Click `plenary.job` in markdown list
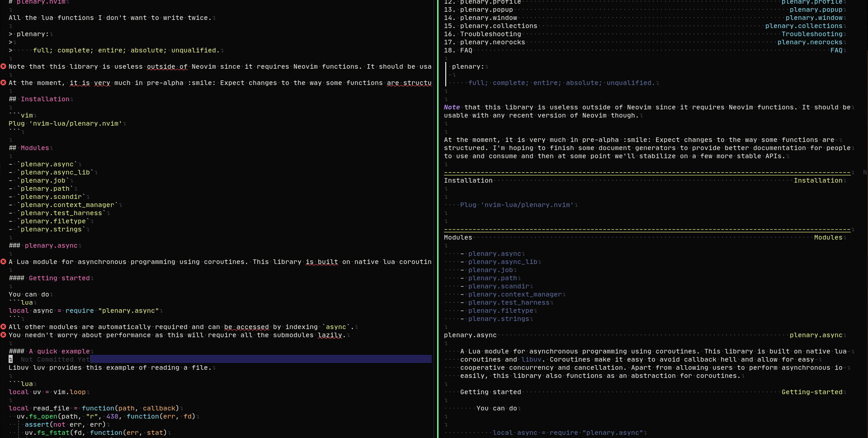Screen dimensions: 868x438 [43, 180]
